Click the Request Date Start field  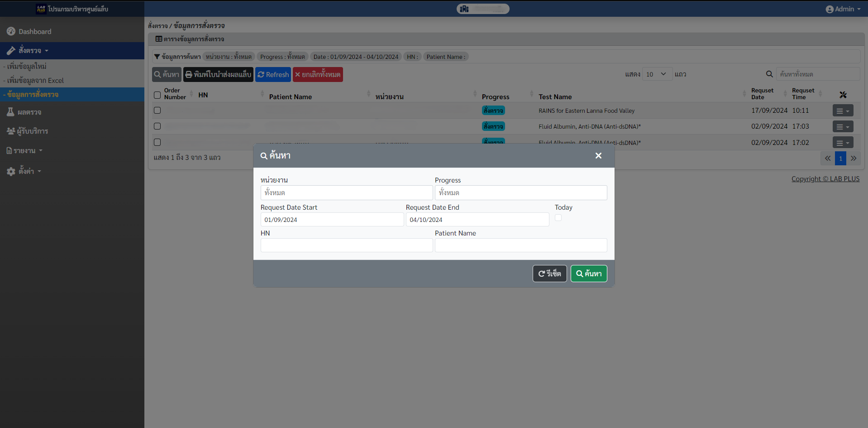pos(332,220)
